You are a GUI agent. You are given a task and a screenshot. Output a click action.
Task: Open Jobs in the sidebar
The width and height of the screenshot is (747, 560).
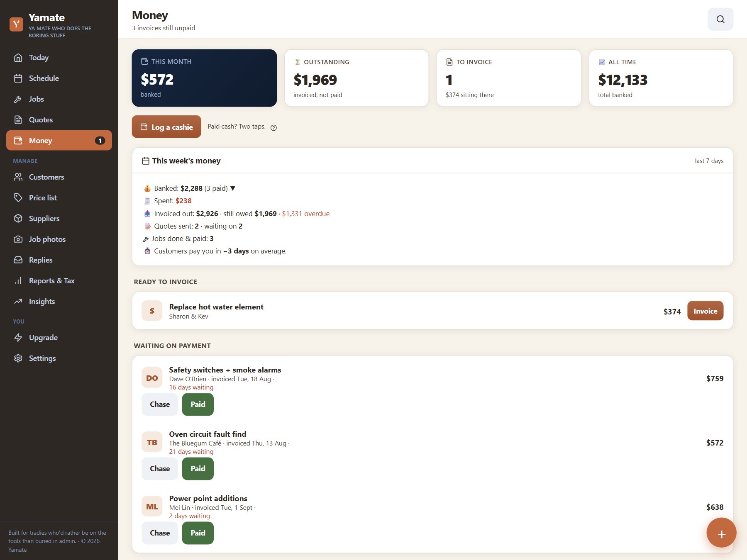59,99
